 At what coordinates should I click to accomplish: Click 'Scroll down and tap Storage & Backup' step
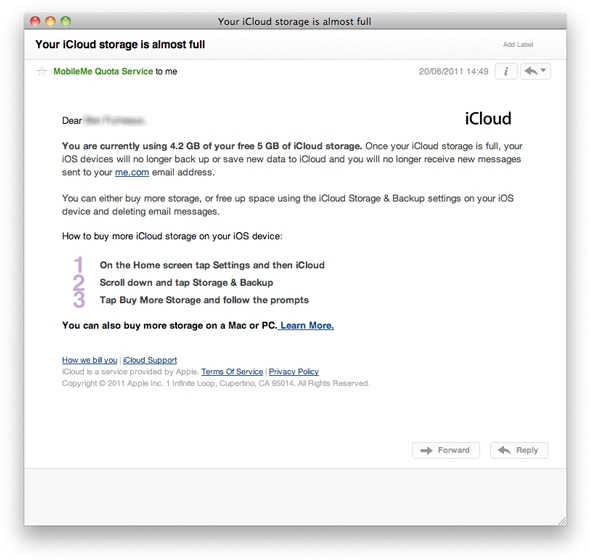pyautogui.click(x=186, y=283)
